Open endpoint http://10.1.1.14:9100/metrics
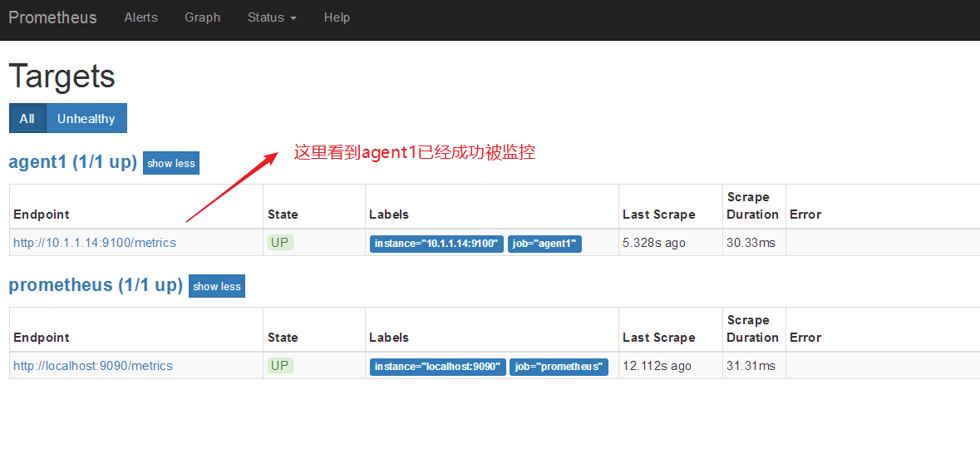The height and width of the screenshot is (459, 980). click(95, 243)
